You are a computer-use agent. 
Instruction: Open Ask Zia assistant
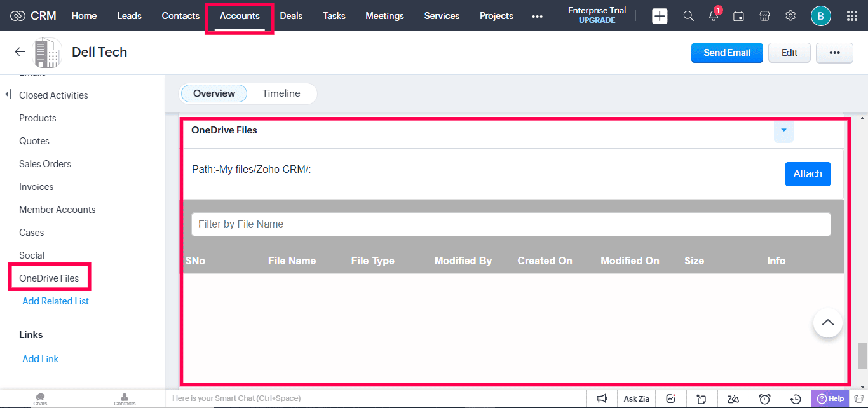[x=636, y=398]
